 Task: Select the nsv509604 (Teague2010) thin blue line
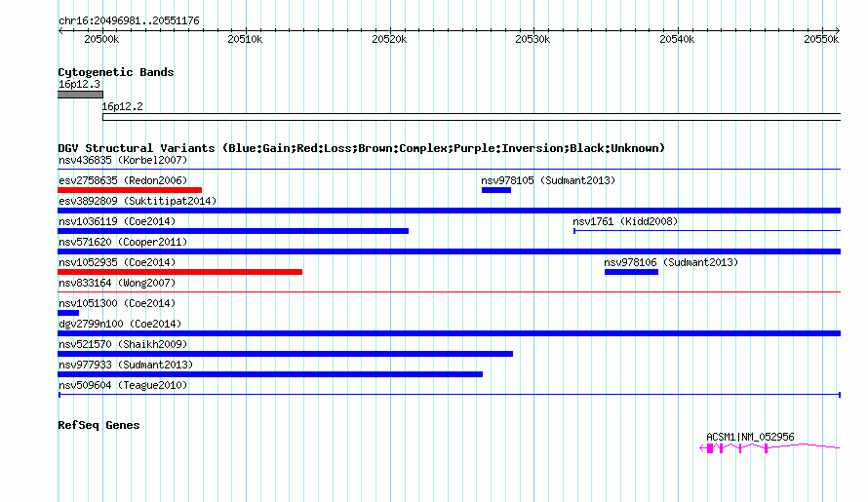[450, 395]
